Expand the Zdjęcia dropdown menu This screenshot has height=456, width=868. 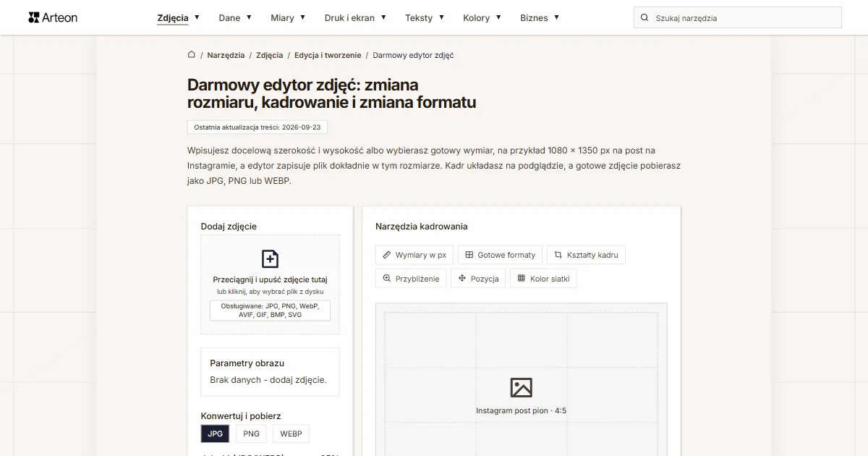click(178, 17)
